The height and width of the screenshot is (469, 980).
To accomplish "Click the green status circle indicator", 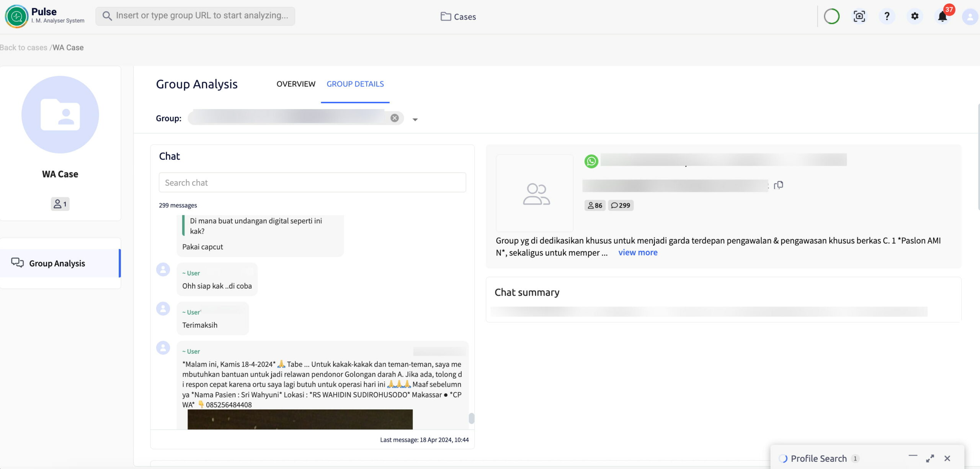I will click(831, 16).
